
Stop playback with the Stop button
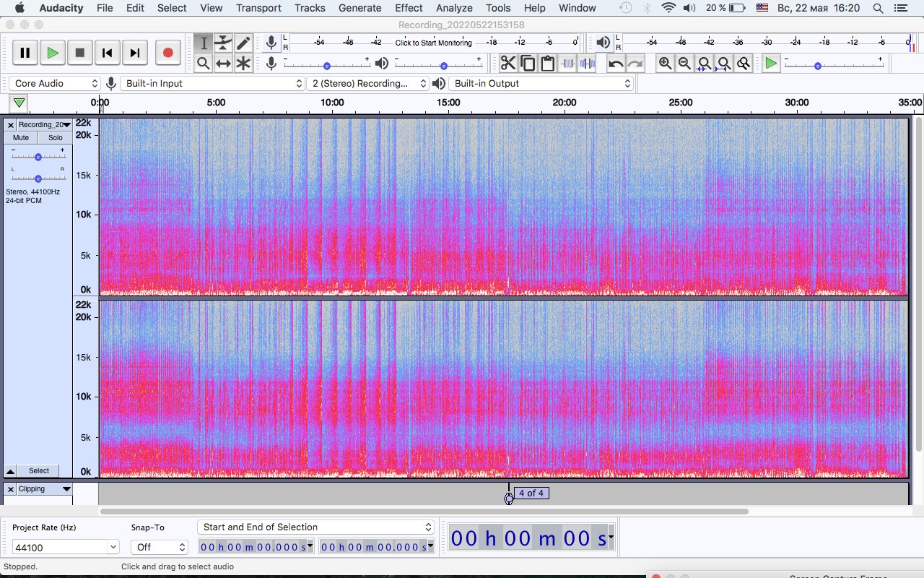tap(80, 53)
